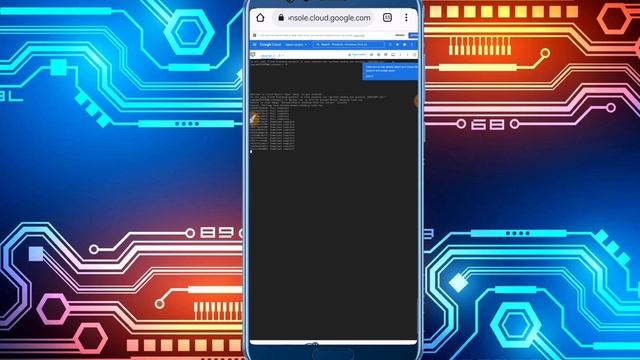The image size is (640, 360).
Task: Click the Cloud Shell terminal tab
Action: (267, 56)
